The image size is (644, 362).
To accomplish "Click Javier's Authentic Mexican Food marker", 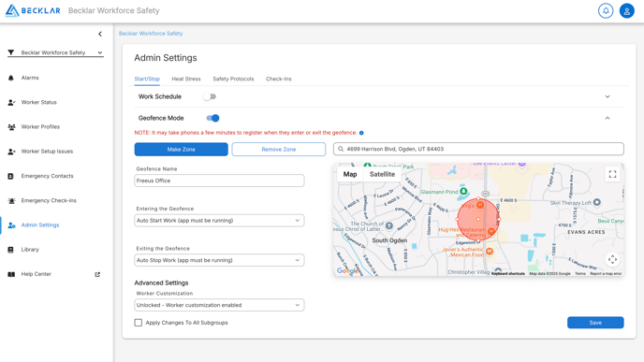I will coord(490,252).
